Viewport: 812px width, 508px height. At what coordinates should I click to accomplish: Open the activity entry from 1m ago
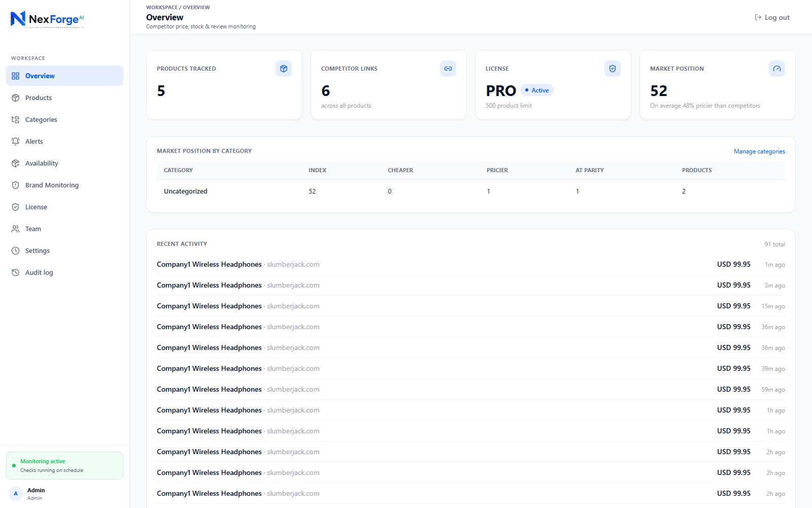point(470,264)
